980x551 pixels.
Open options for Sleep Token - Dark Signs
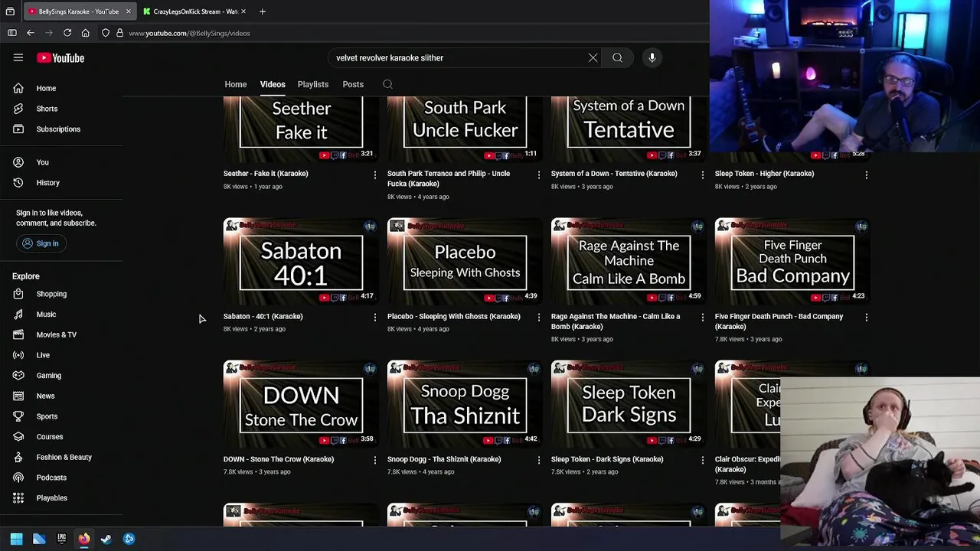702,461
